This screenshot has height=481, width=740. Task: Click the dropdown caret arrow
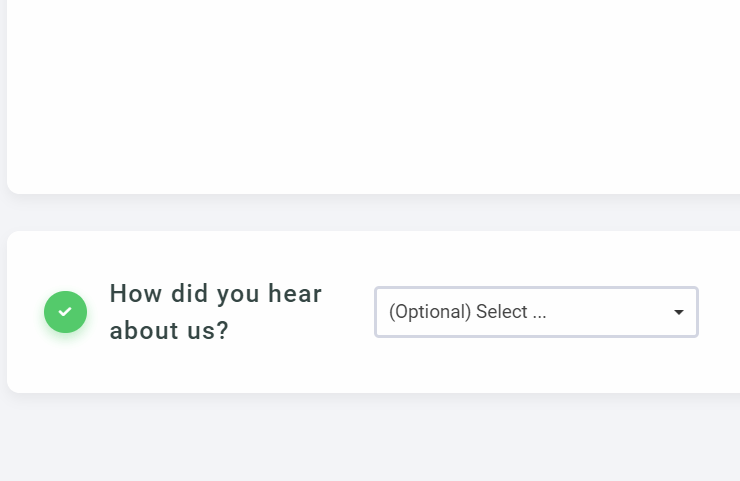tap(679, 312)
